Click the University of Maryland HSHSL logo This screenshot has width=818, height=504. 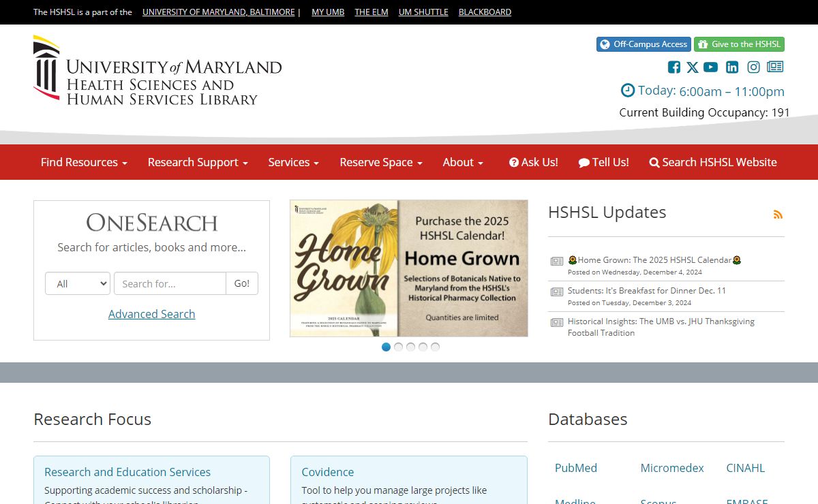point(157,71)
